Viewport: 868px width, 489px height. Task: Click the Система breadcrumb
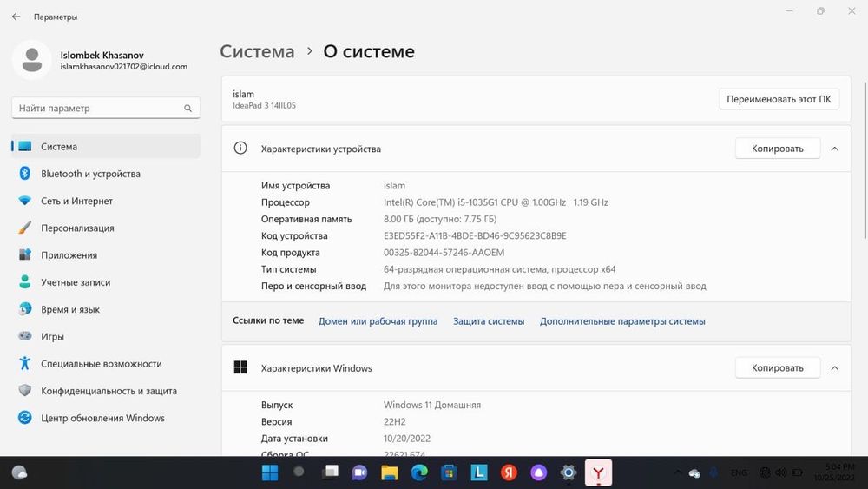pyautogui.click(x=258, y=51)
